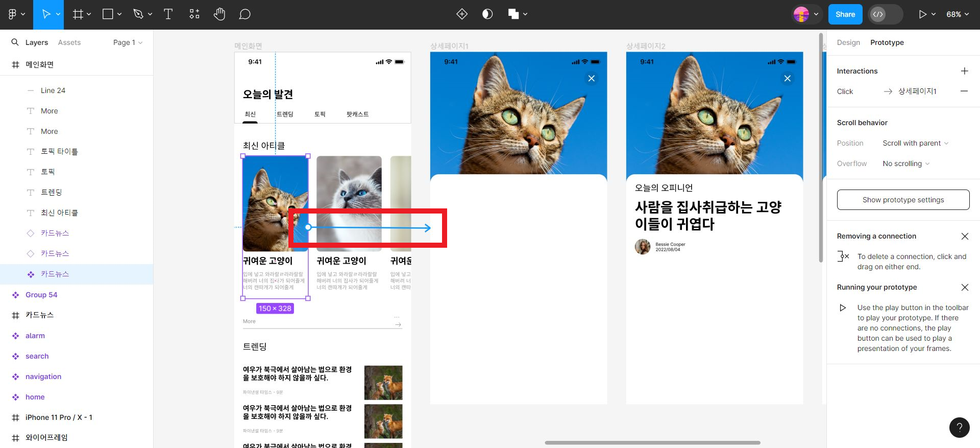
Task: Open Frame tool dropdown chevron
Action: [89, 14]
